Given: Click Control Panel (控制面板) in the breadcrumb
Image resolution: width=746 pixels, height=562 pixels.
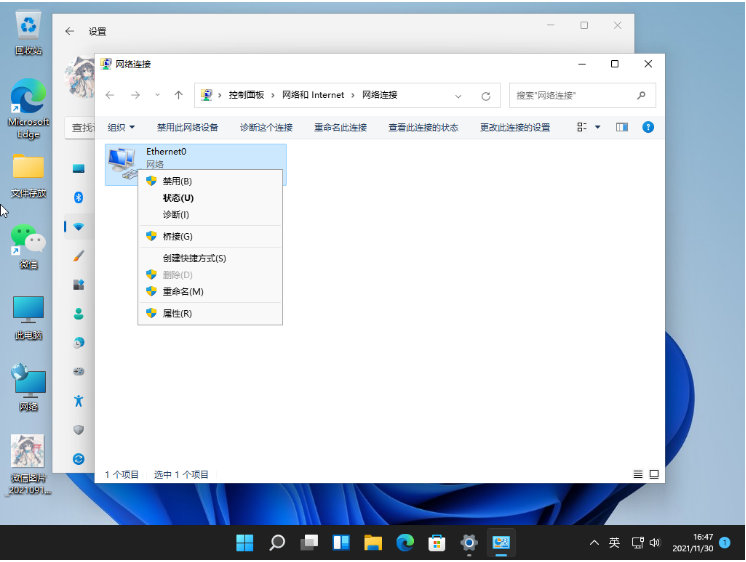Looking at the screenshot, I should pyautogui.click(x=246, y=95).
